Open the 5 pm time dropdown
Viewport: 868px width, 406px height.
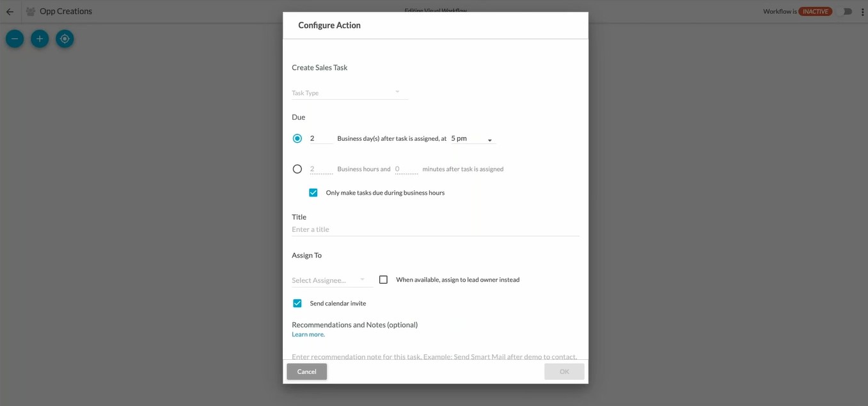[473, 139]
